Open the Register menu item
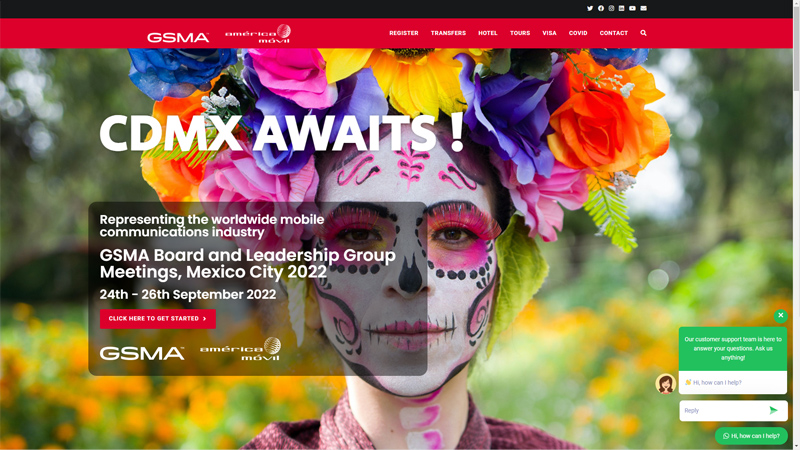800x450 pixels. point(404,33)
